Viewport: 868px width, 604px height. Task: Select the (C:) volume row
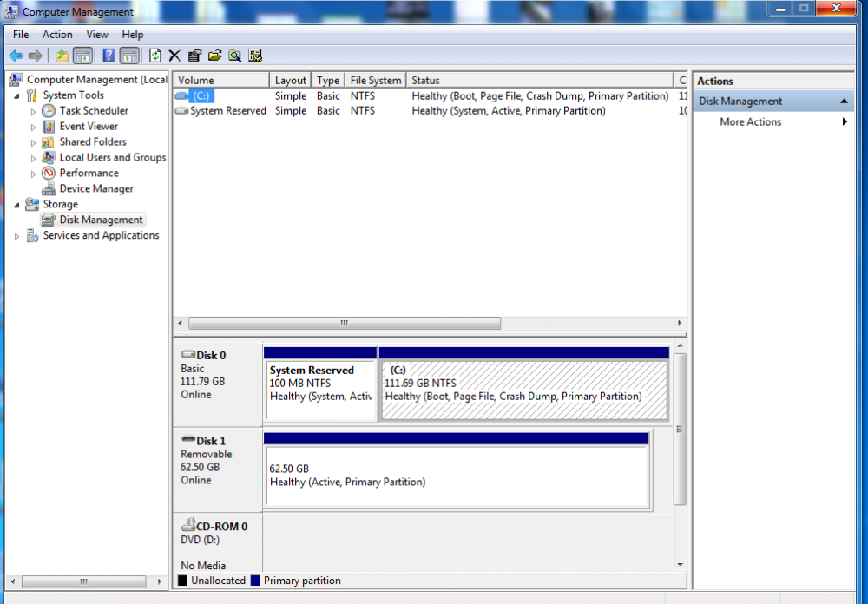431,95
